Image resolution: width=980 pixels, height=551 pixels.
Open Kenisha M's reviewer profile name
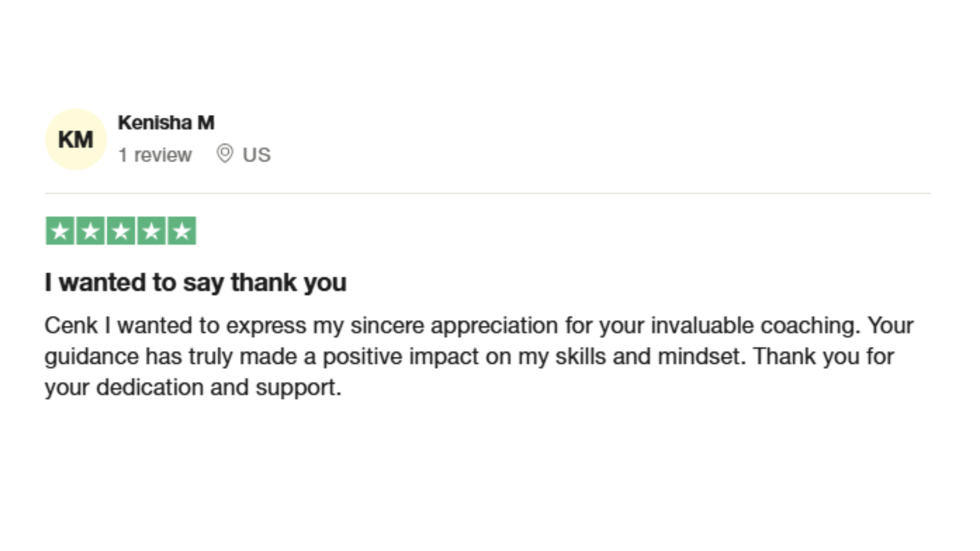[166, 122]
